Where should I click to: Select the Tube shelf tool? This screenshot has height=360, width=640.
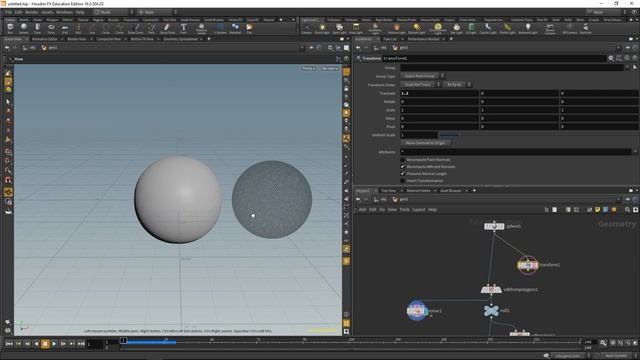click(37, 28)
